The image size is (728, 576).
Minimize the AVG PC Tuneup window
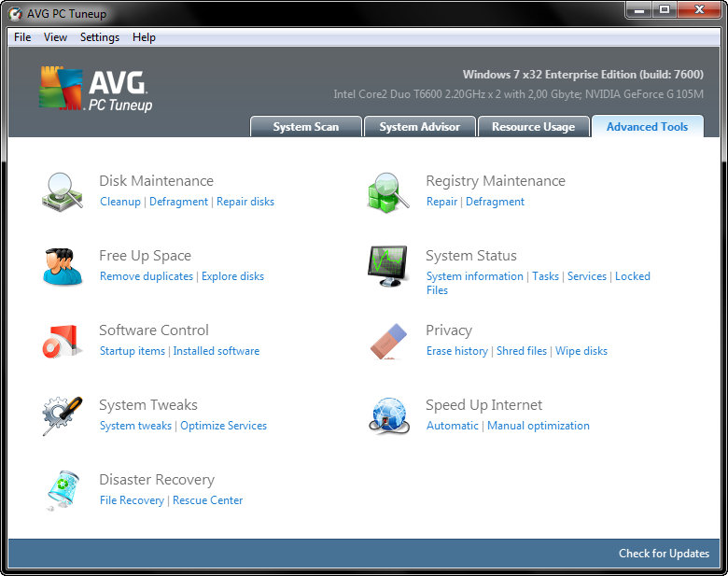pyautogui.click(x=639, y=9)
